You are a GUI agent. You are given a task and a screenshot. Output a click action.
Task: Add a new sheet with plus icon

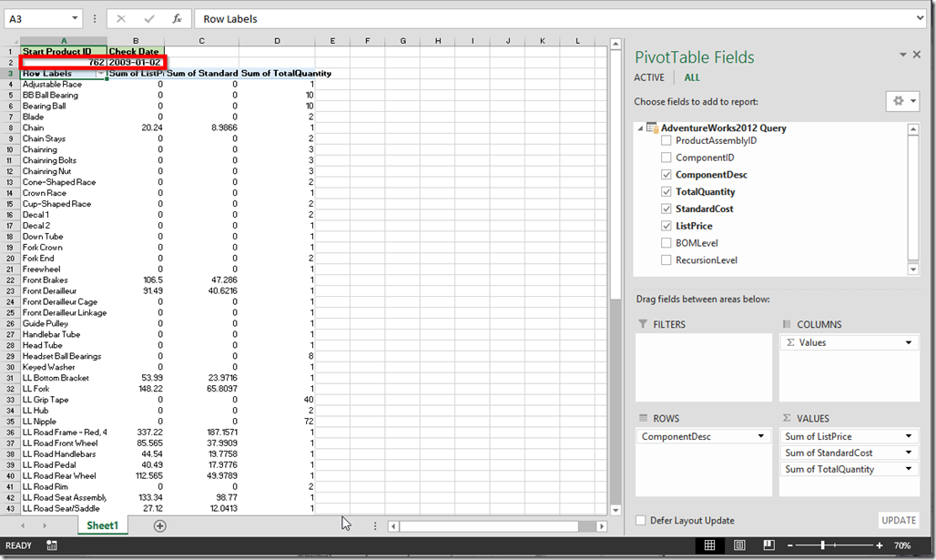point(160,526)
